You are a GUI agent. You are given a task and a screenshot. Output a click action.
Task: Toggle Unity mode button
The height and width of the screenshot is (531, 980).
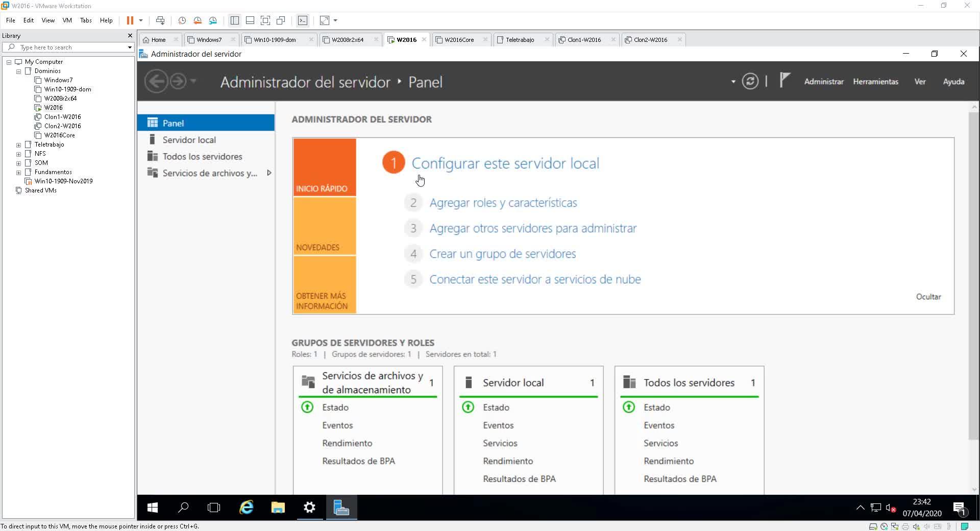[x=281, y=20]
